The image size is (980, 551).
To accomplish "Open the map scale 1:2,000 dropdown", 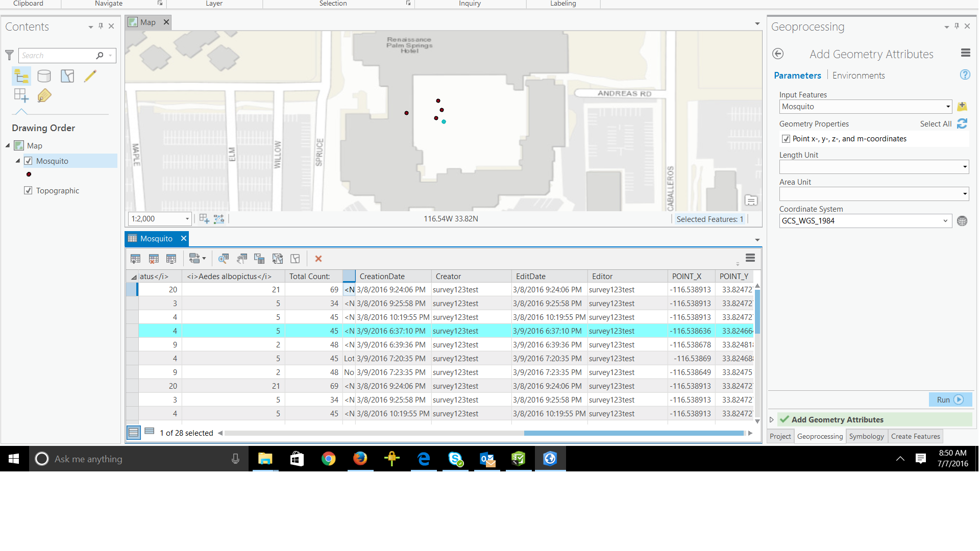I will point(187,219).
